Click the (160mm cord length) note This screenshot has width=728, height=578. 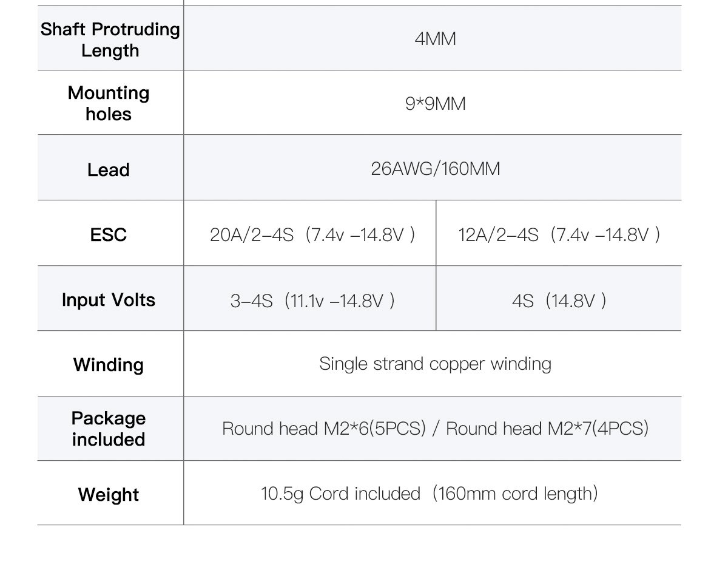coord(516,494)
